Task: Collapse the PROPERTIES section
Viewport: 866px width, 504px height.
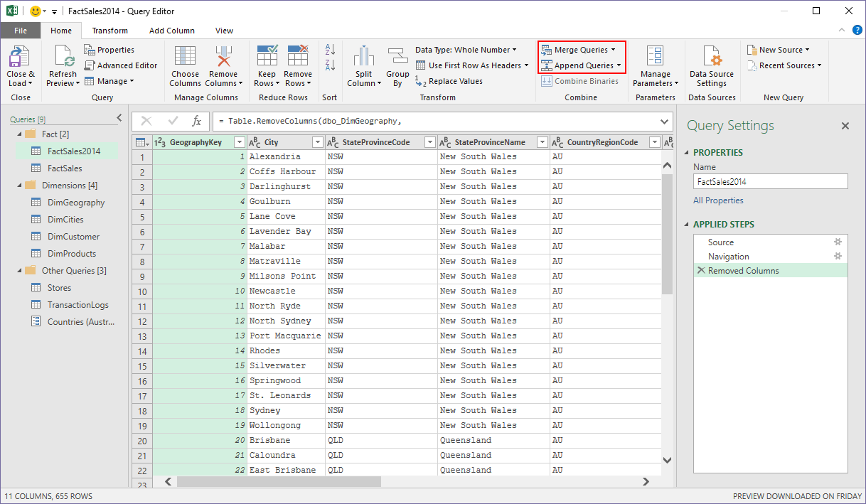Action: pyautogui.click(x=687, y=153)
